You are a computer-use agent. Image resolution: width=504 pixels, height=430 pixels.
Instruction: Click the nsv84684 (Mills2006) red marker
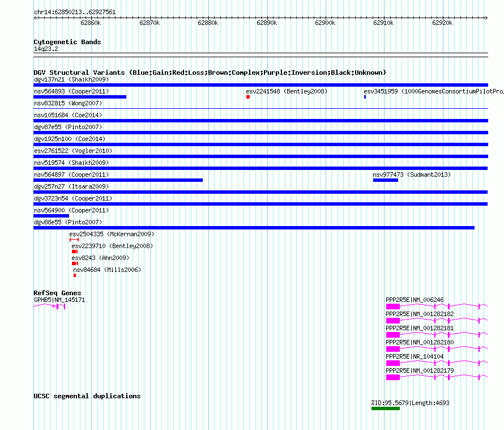click(x=75, y=275)
